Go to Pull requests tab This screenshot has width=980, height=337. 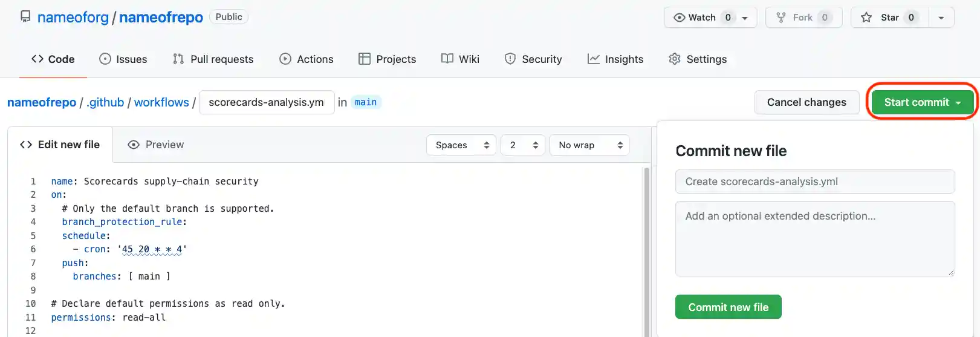(213, 59)
